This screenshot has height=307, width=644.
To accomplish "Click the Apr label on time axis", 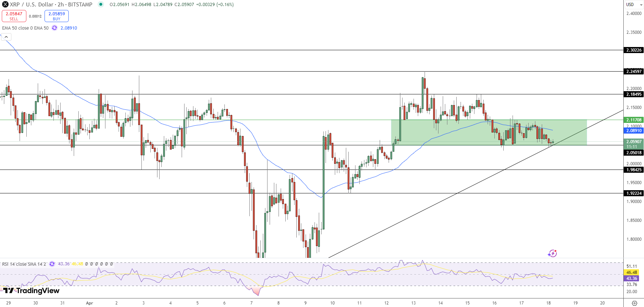I will tap(89, 303).
